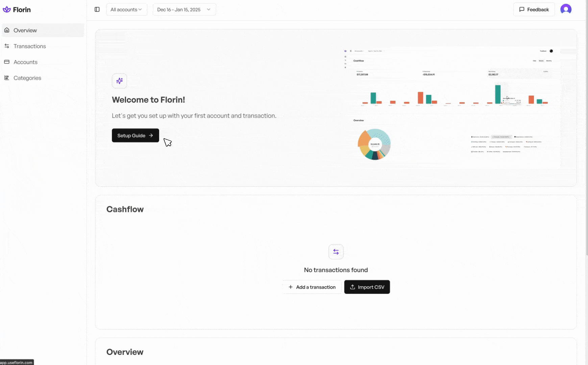Click the speech bubble icon in Feedback
Screen dimensions: 588x365
[x=522, y=9]
